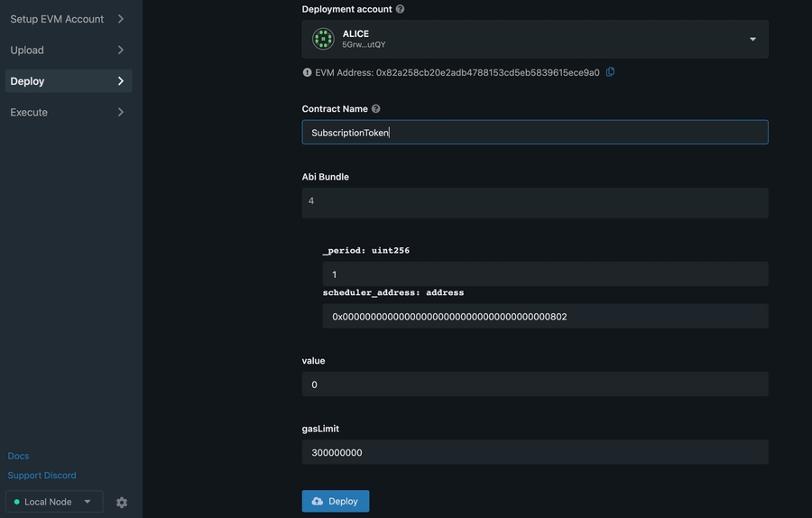This screenshot has width=812, height=518.
Task: Click the ALICE account identicon
Action: pos(323,39)
